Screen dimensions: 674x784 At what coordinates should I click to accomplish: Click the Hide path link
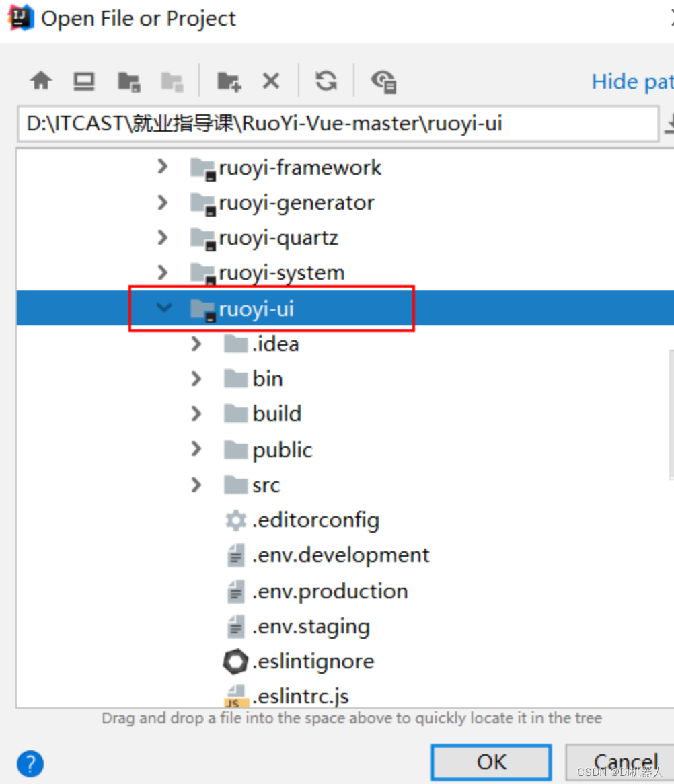[x=632, y=81]
